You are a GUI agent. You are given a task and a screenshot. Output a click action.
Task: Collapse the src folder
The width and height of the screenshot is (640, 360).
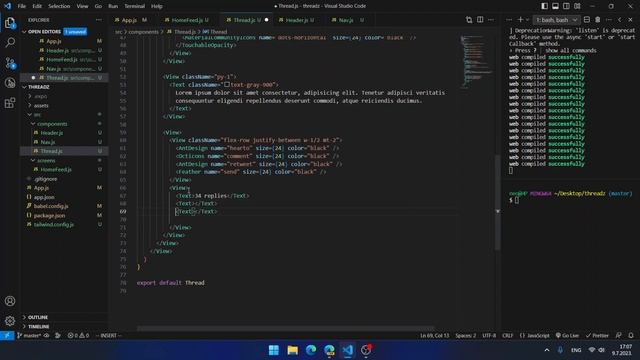click(30, 115)
